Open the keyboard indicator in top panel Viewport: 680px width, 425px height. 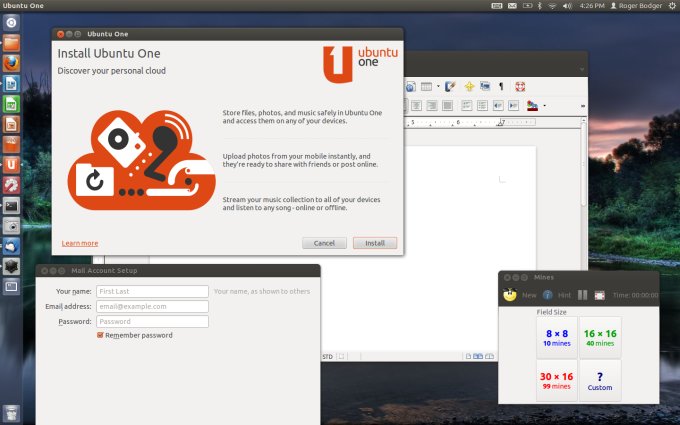coord(497,6)
